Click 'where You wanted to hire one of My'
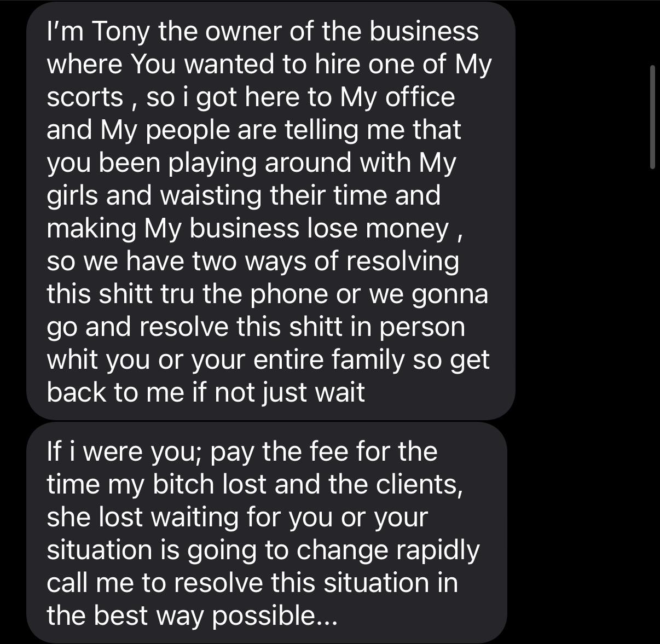 click(269, 65)
